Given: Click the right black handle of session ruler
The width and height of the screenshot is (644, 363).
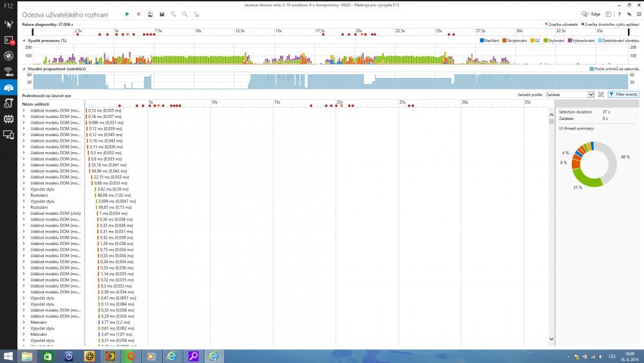Looking at the screenshot, I should click(x=629, y=32).
